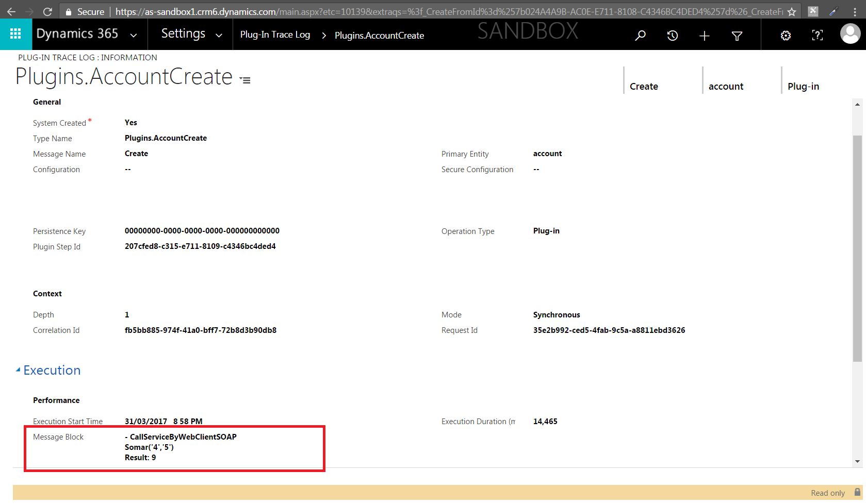Click the Dynamics 365 home label

pos(77,34)
